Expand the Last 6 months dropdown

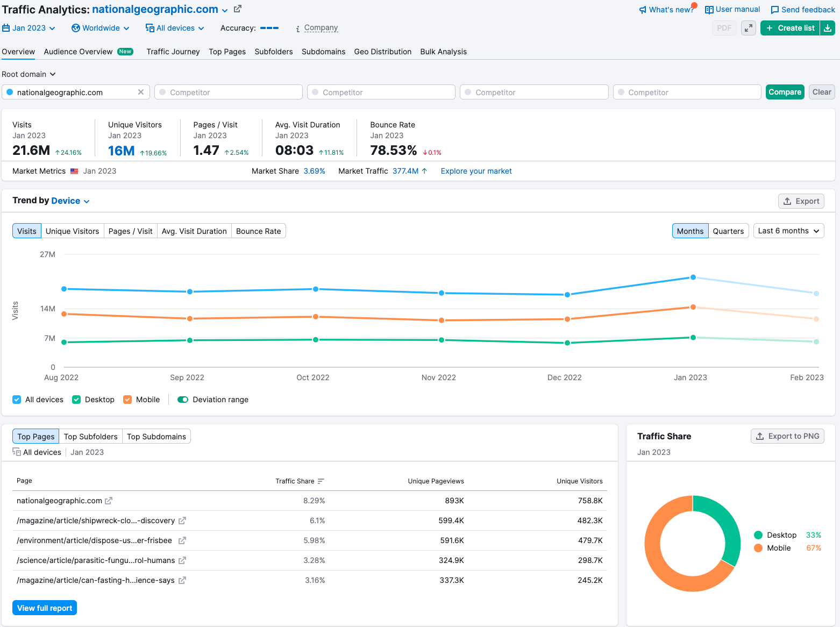789,231
